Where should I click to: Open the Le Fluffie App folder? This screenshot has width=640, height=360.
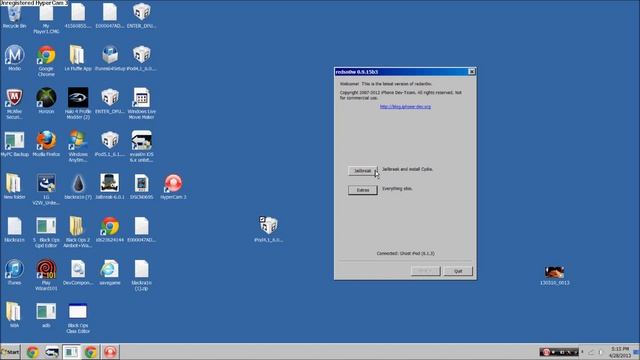[x=78, y=58]
